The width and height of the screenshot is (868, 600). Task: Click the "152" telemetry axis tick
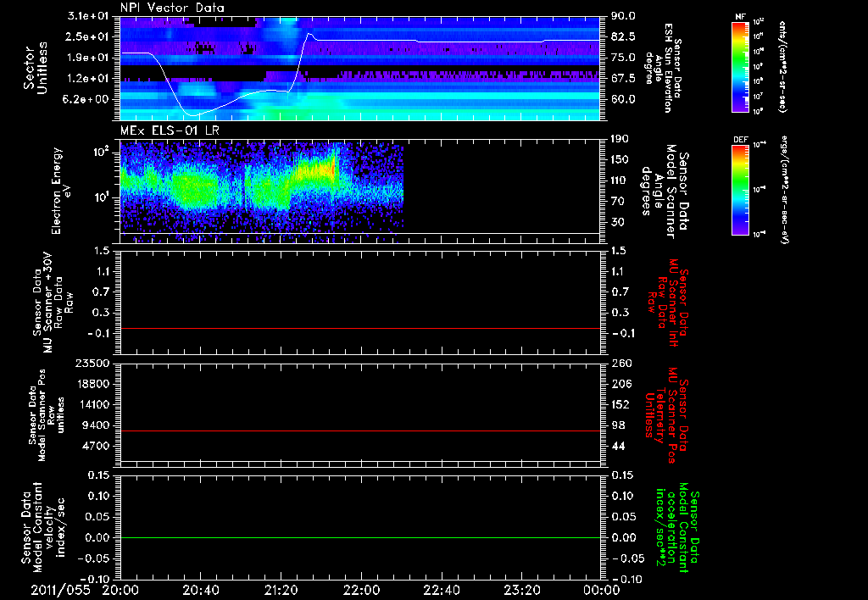click(620, 404)
